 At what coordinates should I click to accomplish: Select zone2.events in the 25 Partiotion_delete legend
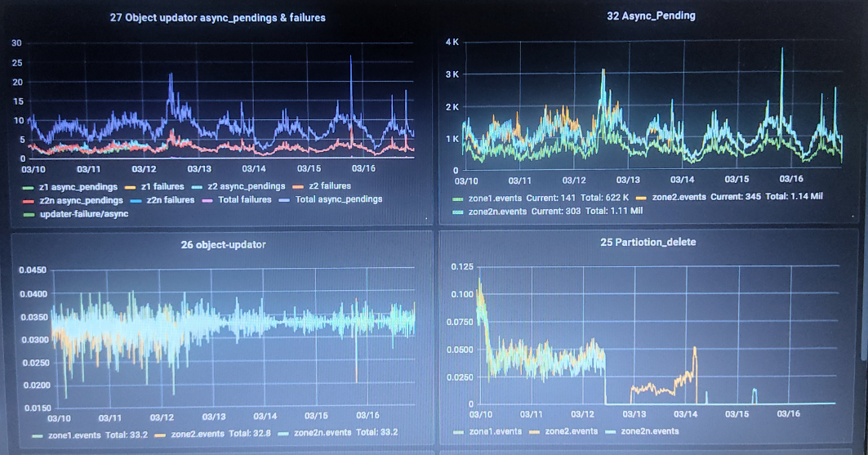click(572, 431)
